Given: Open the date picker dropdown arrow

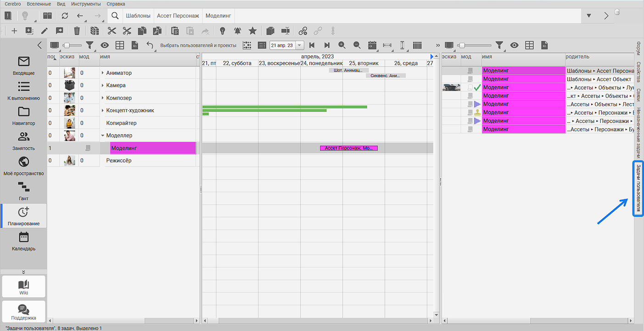Looking at the screenshot, I should (300, 45).
